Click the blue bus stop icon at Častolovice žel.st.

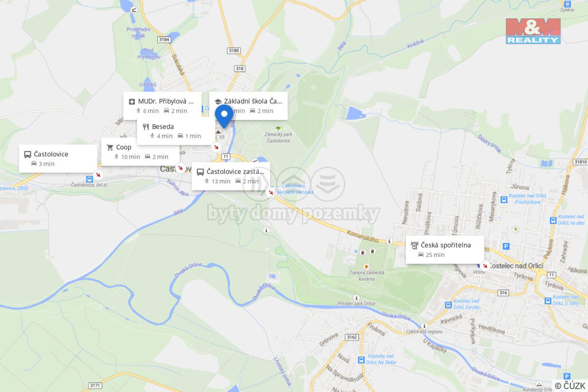(89, 179)
